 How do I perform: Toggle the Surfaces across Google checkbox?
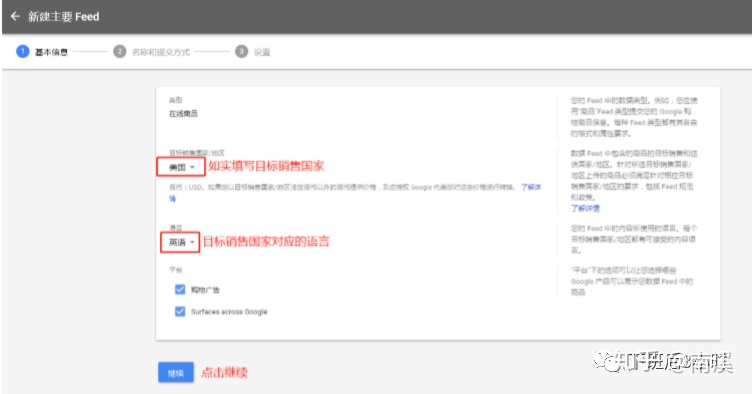pyautogui.click(x=180, y=312)
